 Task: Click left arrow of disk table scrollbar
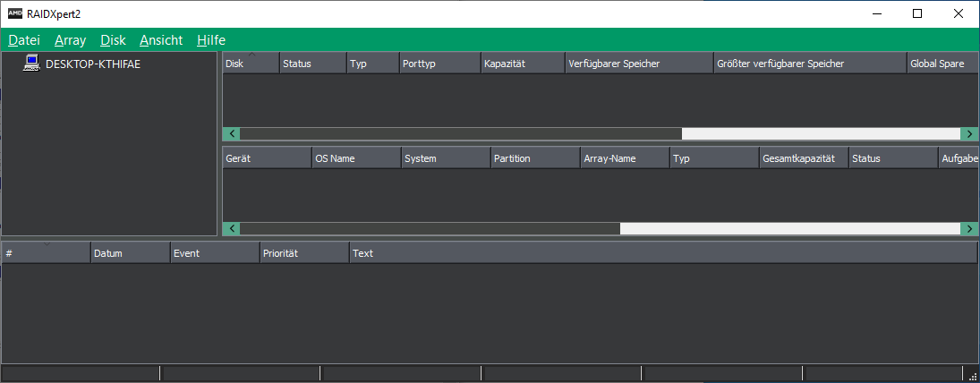click(231, 133)
